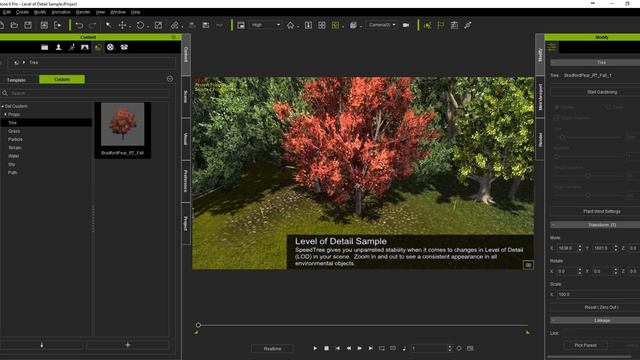
Task: Click the video camera icon in toolbar
Action: click(x=406, y=25)
